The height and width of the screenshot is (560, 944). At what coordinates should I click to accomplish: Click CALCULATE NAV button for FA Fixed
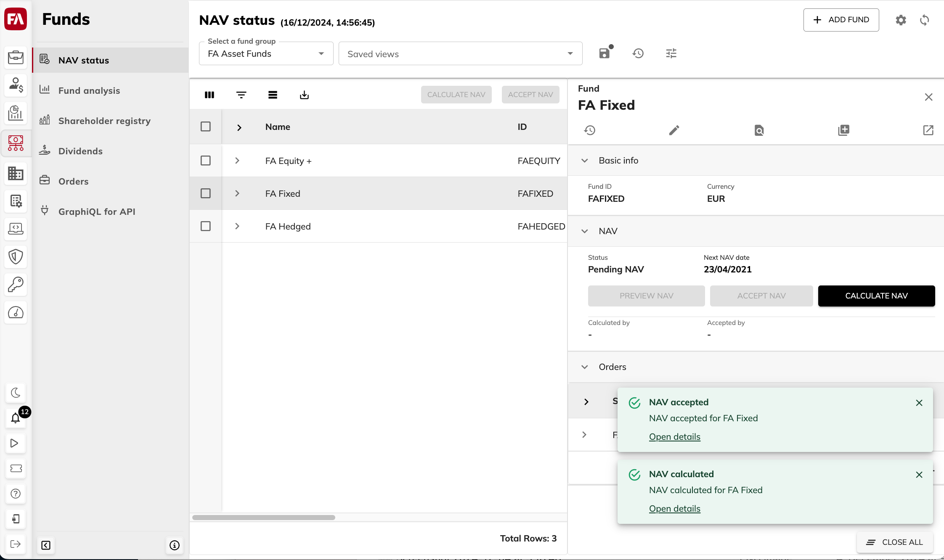876,295
